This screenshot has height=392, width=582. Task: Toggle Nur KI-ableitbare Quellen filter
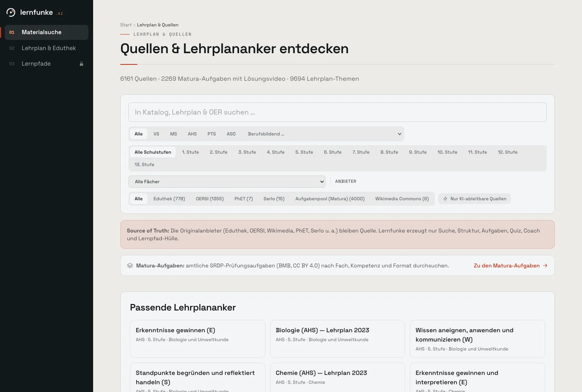click(474, 199)
